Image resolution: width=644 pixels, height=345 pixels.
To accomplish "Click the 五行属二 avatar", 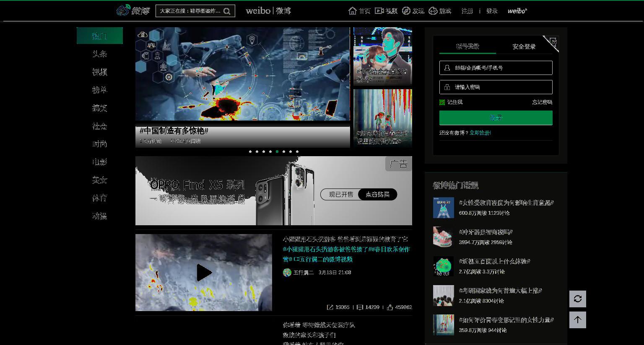I will click(287, 273).
